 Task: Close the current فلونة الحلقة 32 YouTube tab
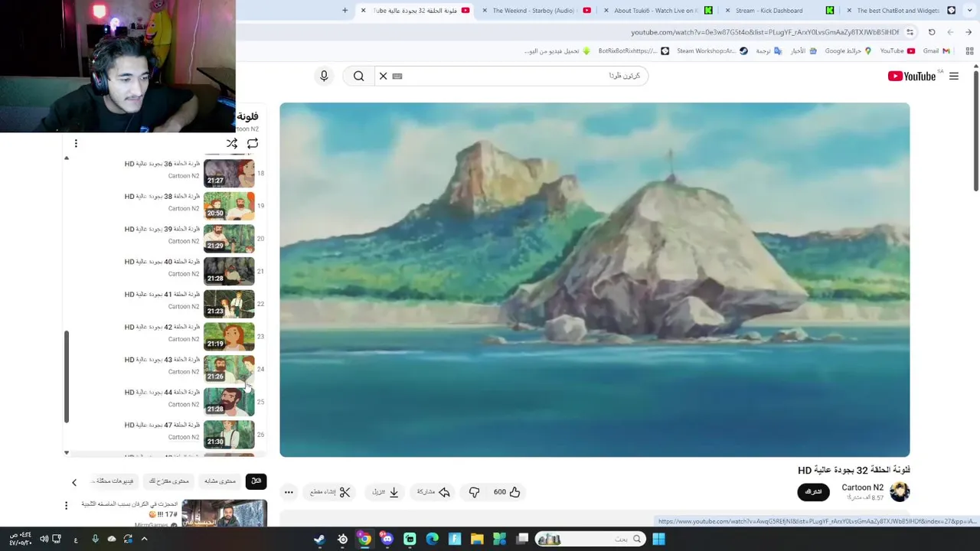tap(363, 11)
